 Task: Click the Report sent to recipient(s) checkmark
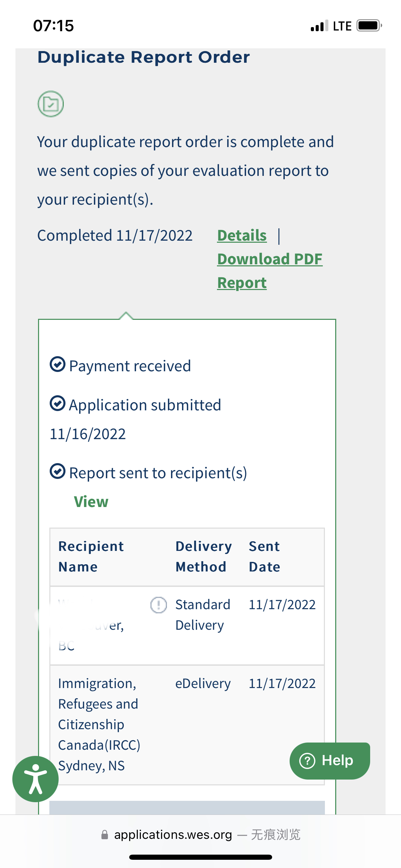[x=58, y=471]
